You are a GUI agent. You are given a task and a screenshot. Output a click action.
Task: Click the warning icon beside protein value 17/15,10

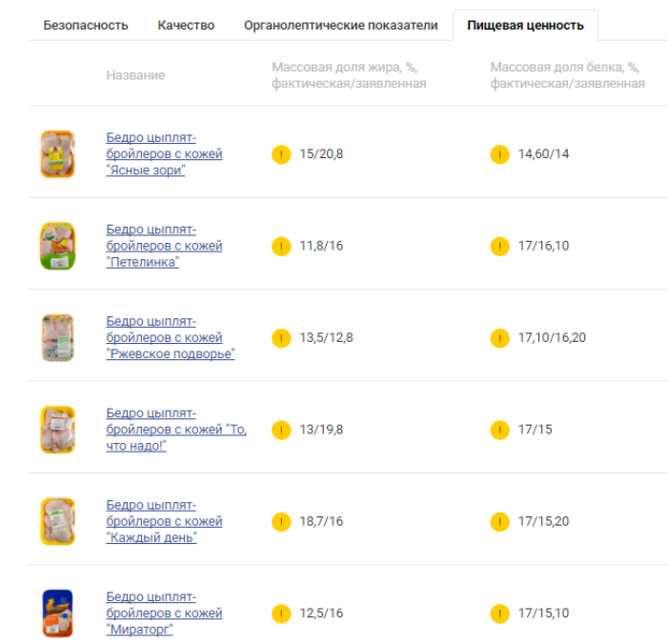[x=500, y=614]
